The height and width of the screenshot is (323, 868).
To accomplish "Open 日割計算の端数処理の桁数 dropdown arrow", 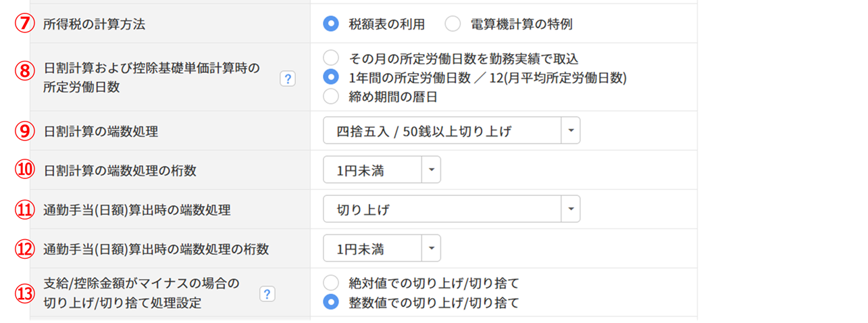I will [431, 170].
